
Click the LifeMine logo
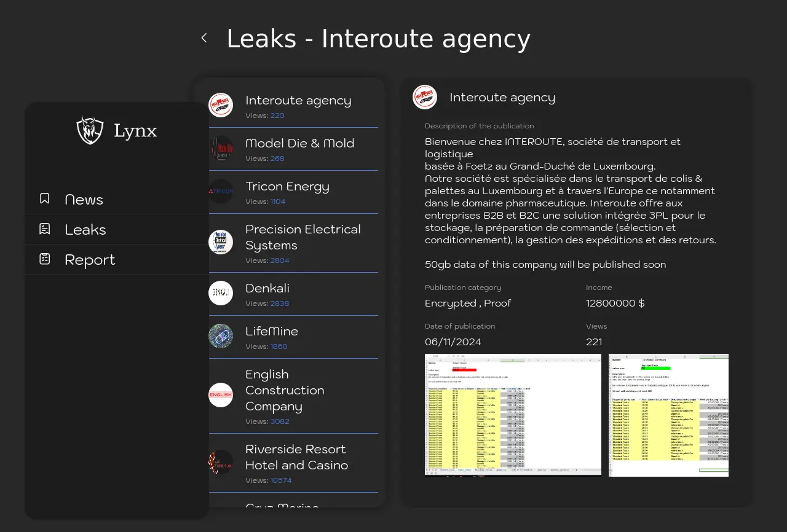point(221,336)
